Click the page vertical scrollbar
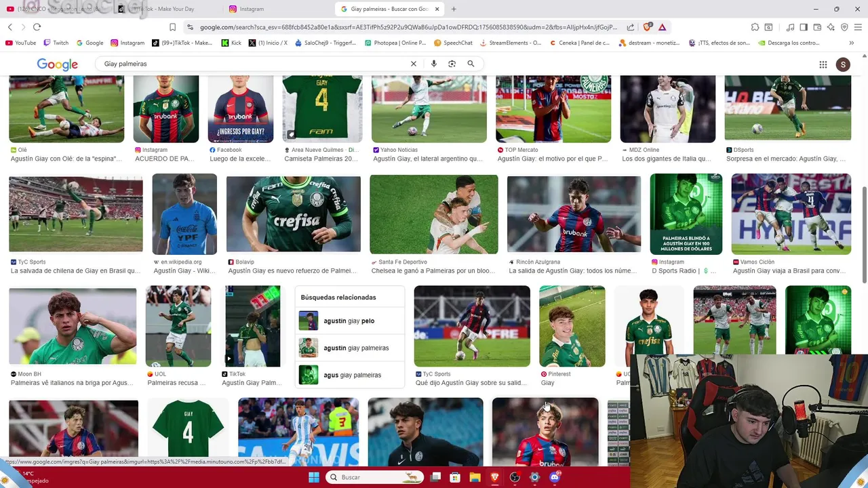 click(864, 235)
